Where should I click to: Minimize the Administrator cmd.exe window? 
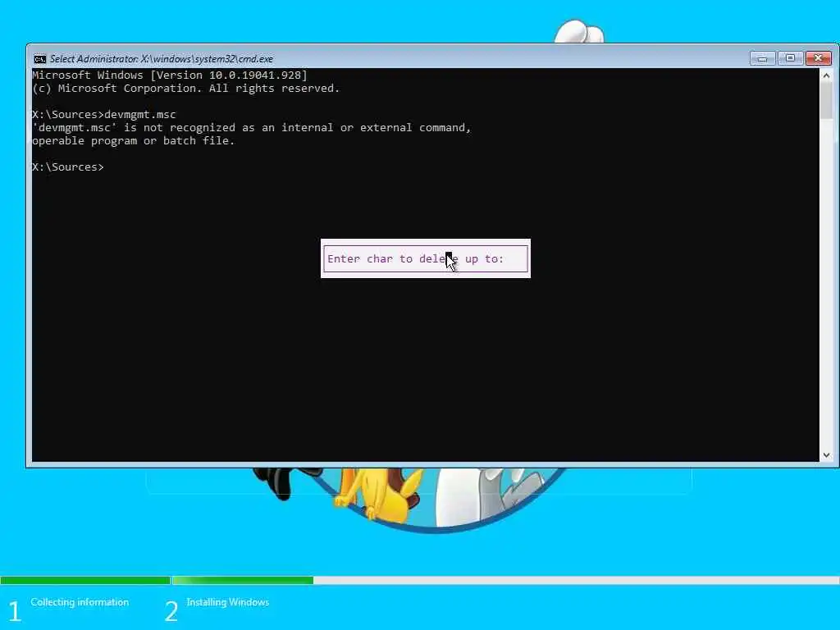[x=763, y=58]
